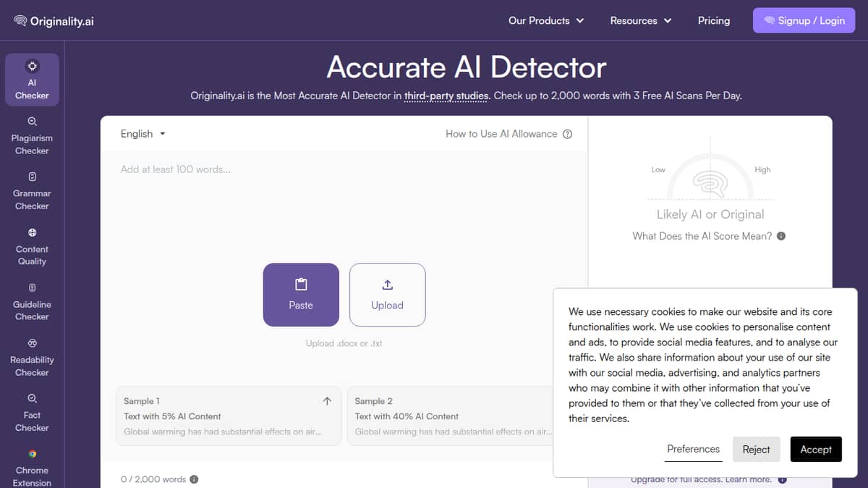
Task: Accept cookies in the consent banner
Action: pyautogui.click(x=816, y=450)
